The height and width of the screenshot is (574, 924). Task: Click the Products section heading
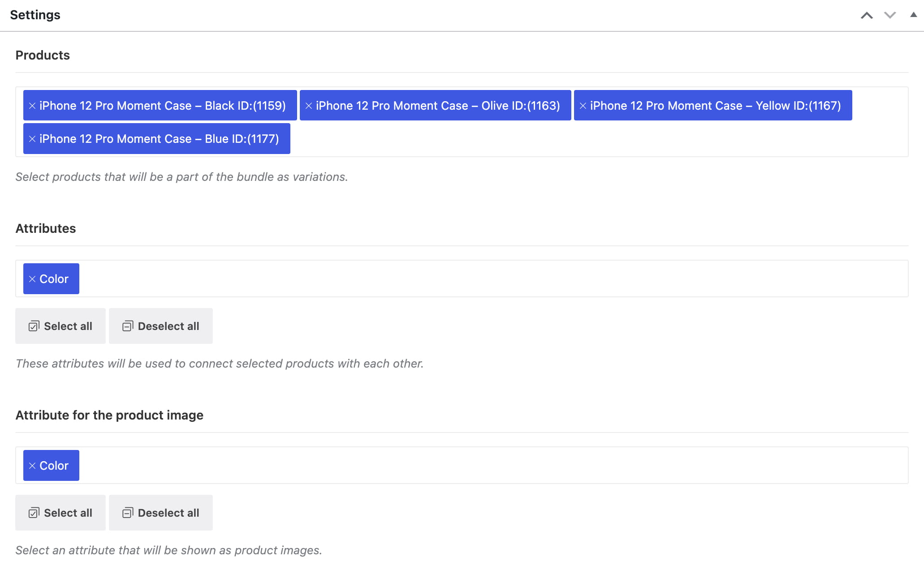click(x=43, y=55)
